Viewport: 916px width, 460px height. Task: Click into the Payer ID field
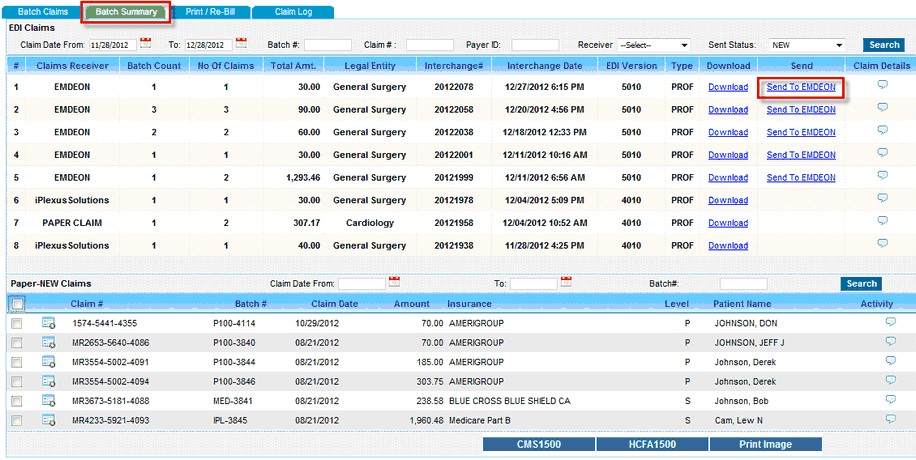click(535, 45)
